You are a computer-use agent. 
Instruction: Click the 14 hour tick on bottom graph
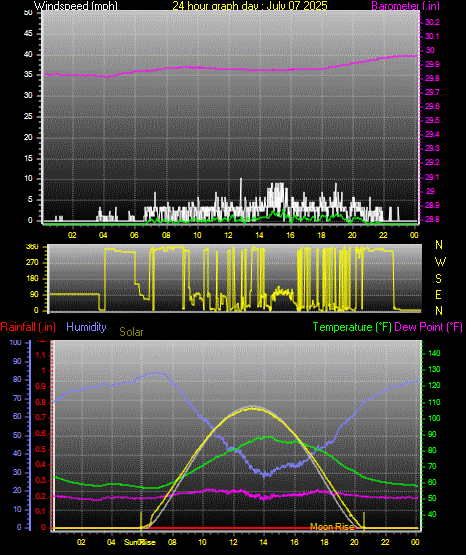point(263,542)
